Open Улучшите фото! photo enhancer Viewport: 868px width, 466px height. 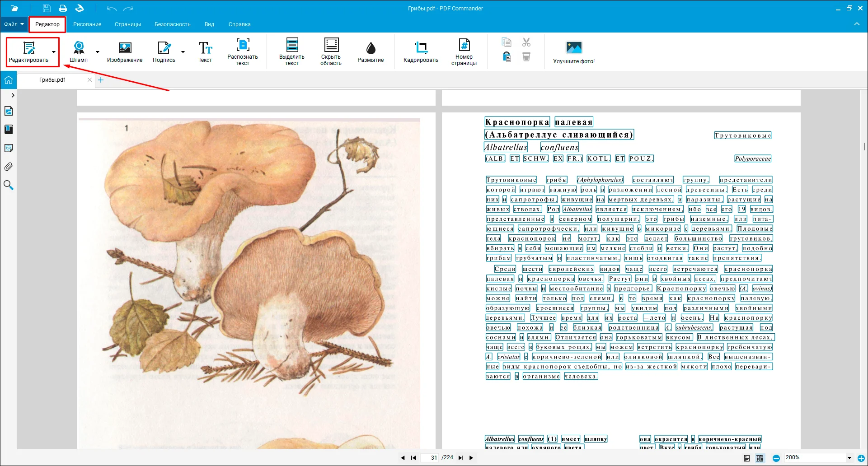(x=574, y=52)
